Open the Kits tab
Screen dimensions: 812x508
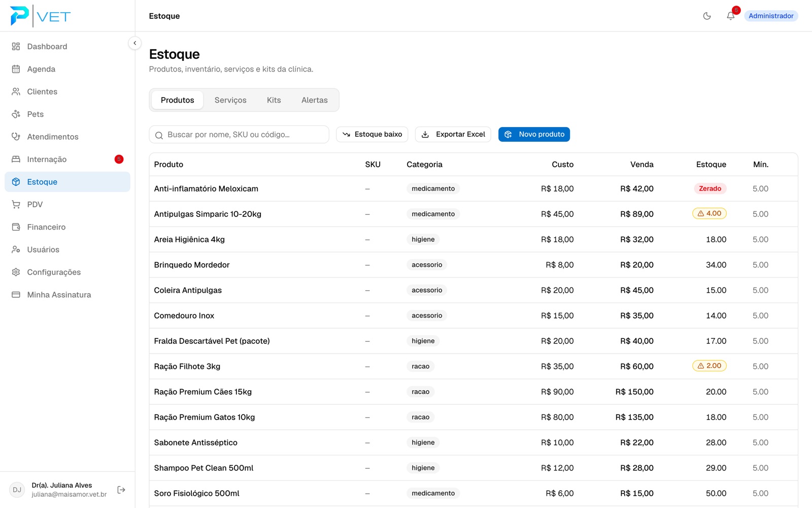(274, 100)
